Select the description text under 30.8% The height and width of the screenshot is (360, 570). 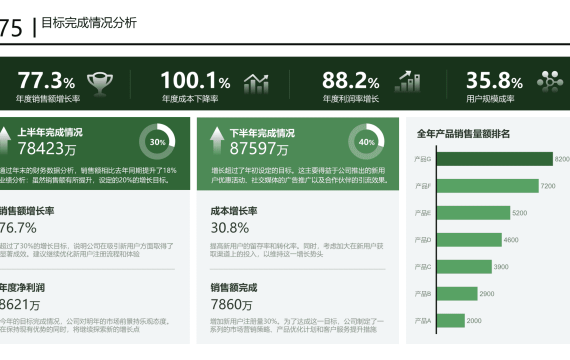tap(297, 250)
